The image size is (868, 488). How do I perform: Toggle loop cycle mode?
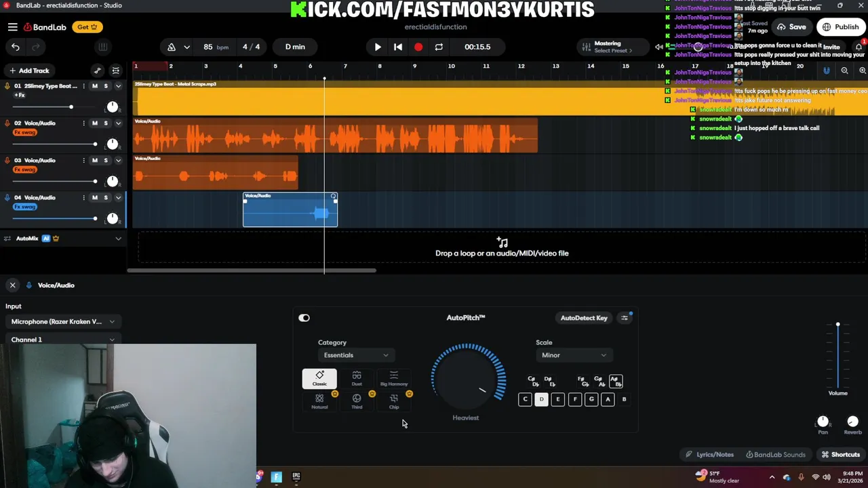(x=439, y=47)
